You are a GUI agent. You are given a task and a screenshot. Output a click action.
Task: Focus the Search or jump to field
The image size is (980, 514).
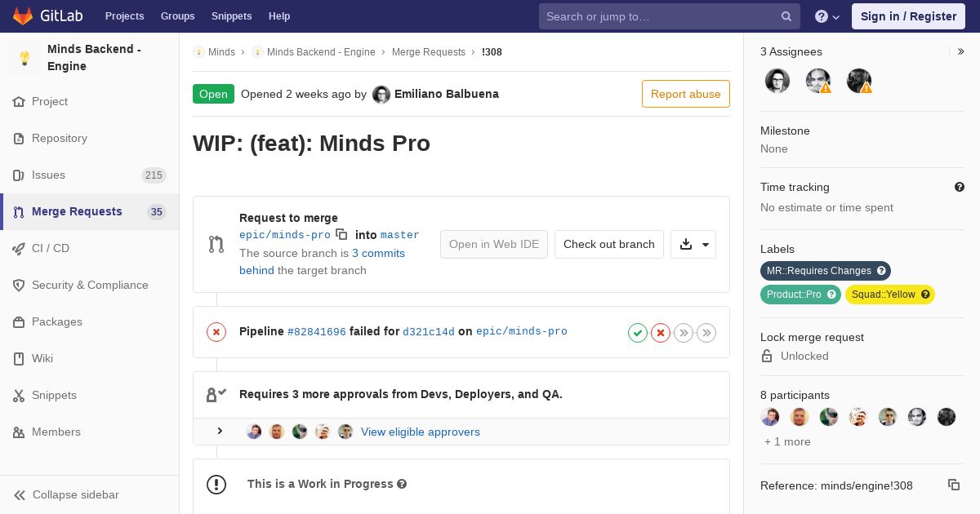tap(668, 16)
